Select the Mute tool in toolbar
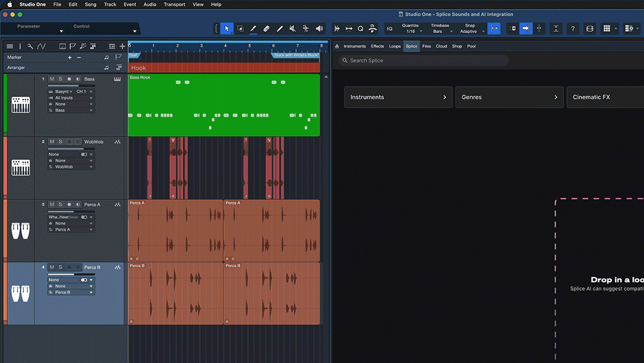This screenshot has width=644, height=363. (x=293, y=28)
